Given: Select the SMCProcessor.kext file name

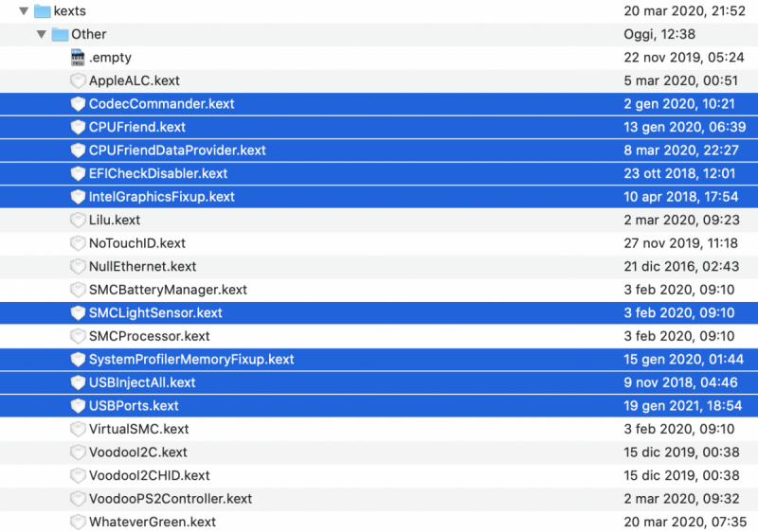Looking at the screenshot, I should [x=150, y=335].
